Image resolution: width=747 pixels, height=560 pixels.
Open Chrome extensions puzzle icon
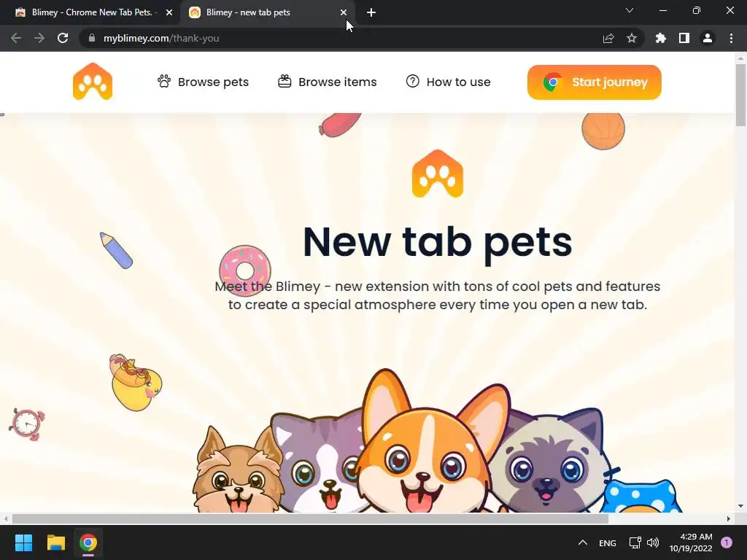660,38
